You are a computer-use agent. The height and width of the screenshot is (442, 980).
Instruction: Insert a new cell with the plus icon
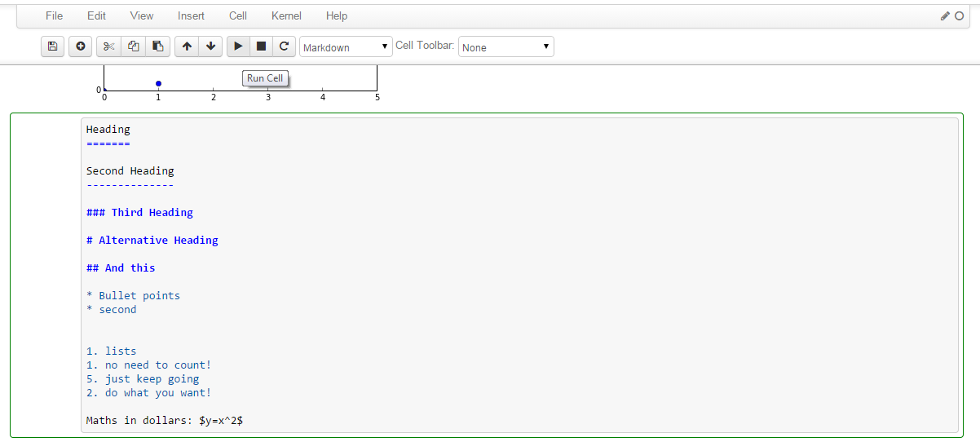80,46
